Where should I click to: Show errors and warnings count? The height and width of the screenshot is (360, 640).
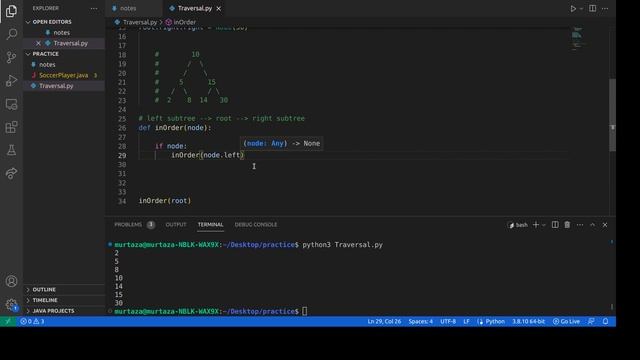click(32, 321)
